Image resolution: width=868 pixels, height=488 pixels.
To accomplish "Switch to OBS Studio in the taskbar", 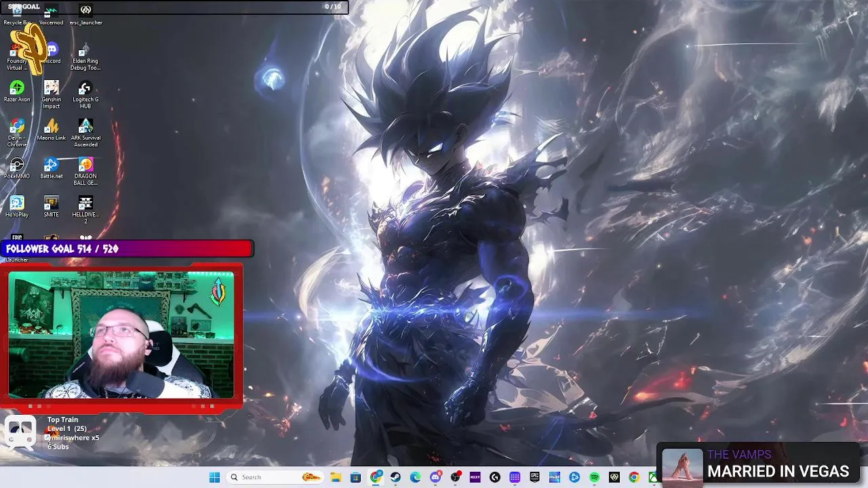I will (x=455, y=477).
